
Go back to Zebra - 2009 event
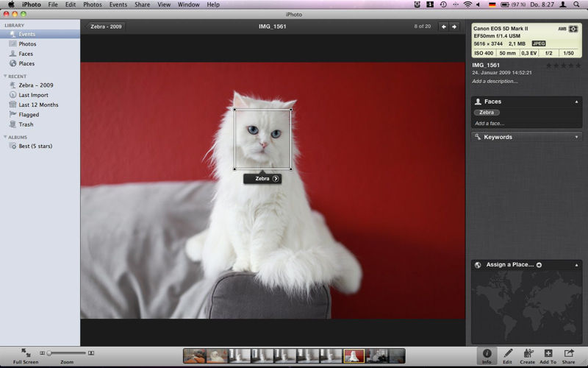pos(106,26)
